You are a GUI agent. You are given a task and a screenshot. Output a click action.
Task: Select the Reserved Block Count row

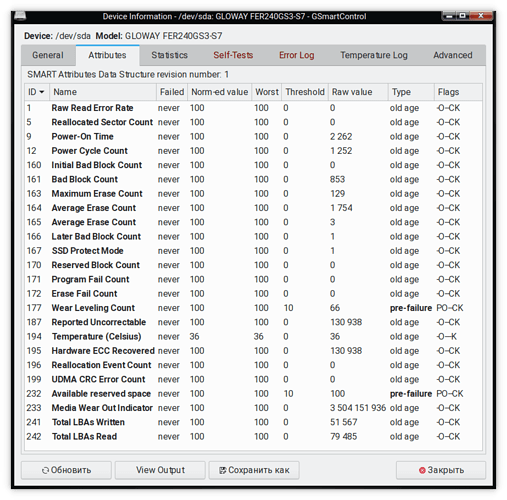tap(253, 265)
